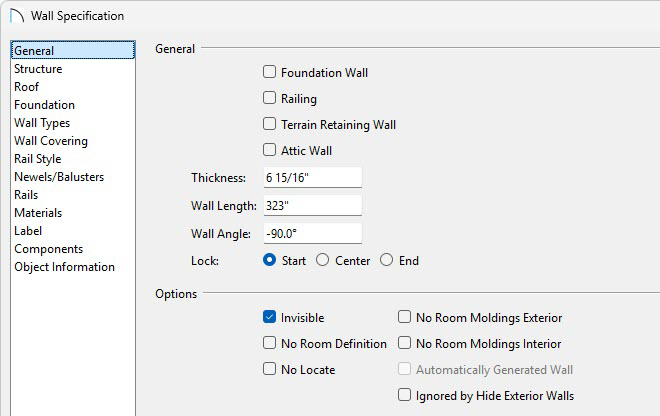
Task: Enable the Foundation Wall checkbox
Action: coord(269,72)
